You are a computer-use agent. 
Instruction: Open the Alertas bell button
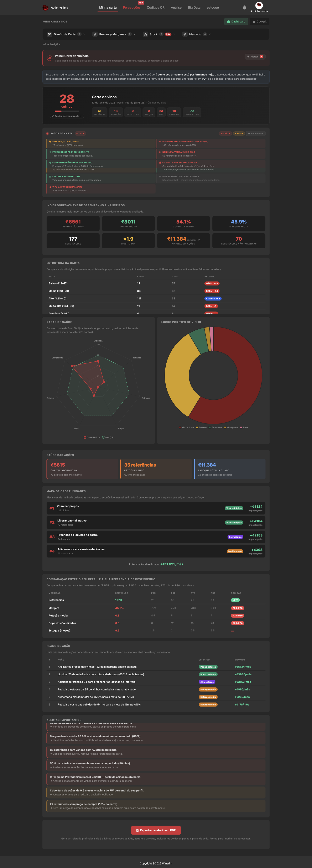pos(255,57)
